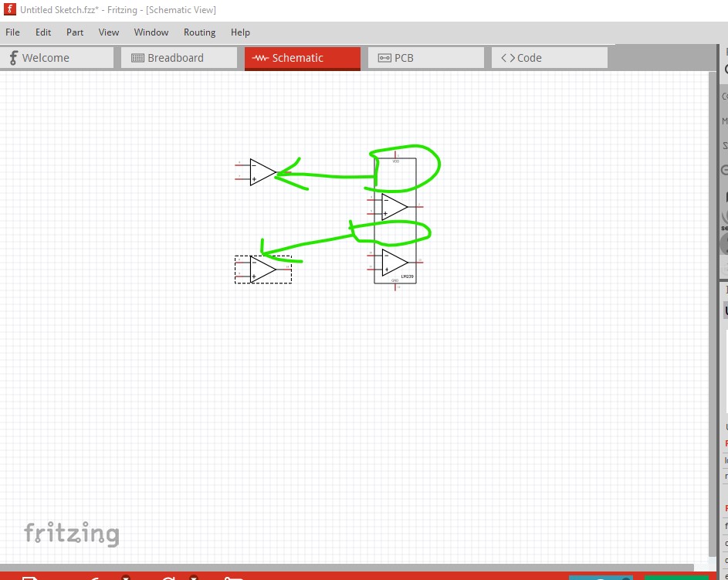Open the View menu
This screenshot has width=728, height=580.
point(109,32)
